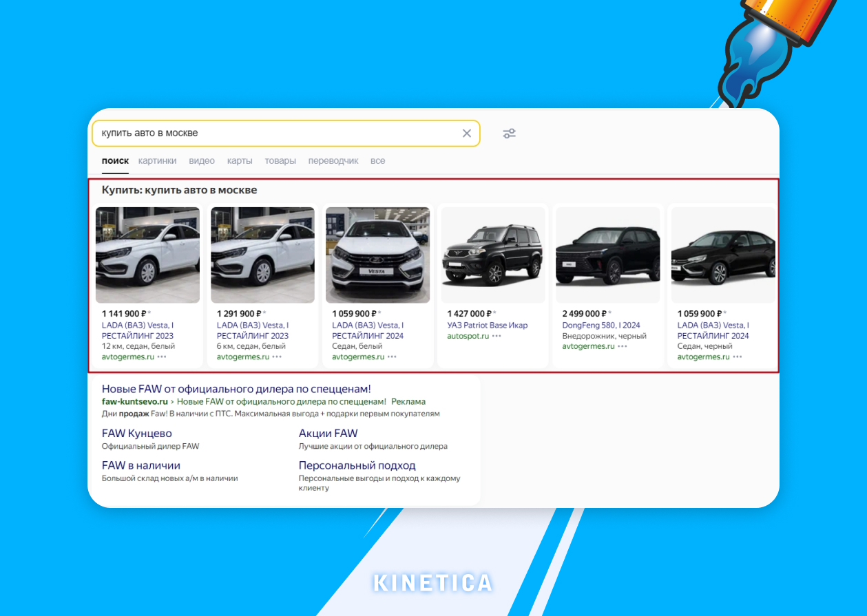Clear the search query with the X icon
The height and width of the screenshot is (616, 867).
[467, 134]
